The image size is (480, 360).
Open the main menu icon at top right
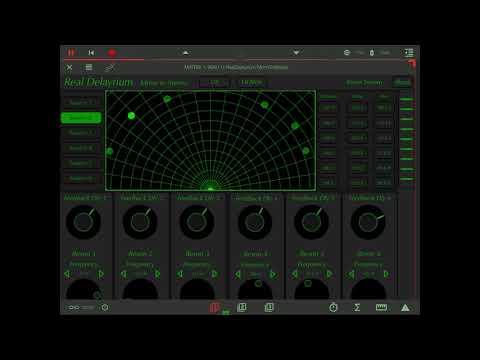409,53
